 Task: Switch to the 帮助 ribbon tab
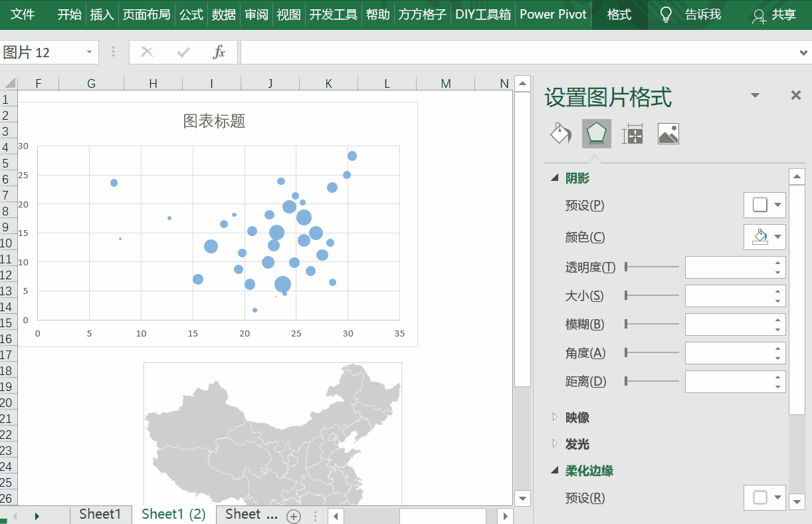pyautogui.click(x=378, y=15)
